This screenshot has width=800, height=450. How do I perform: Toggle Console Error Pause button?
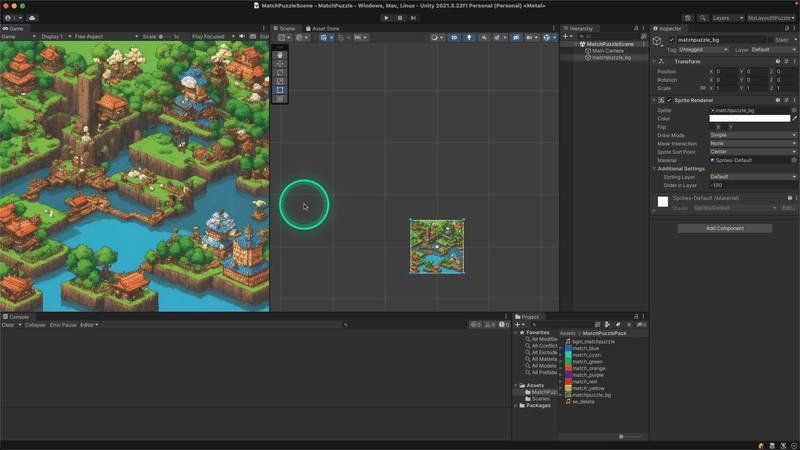[63, 325]
